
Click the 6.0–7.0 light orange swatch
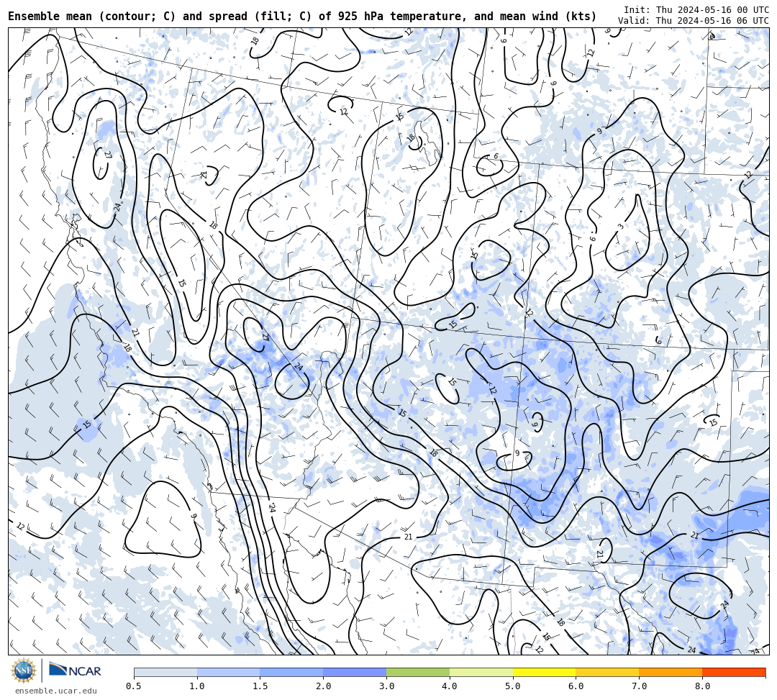click(607, 672)
